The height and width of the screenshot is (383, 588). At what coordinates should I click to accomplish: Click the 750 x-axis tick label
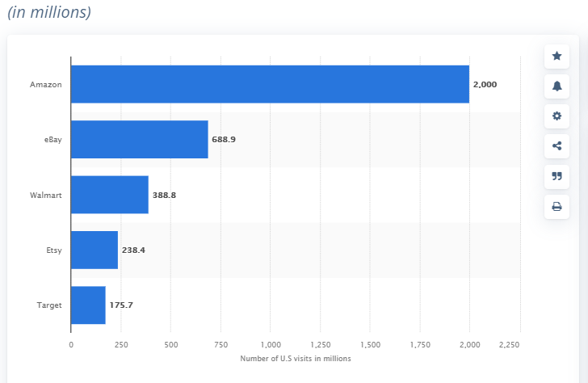coord(220,345)
